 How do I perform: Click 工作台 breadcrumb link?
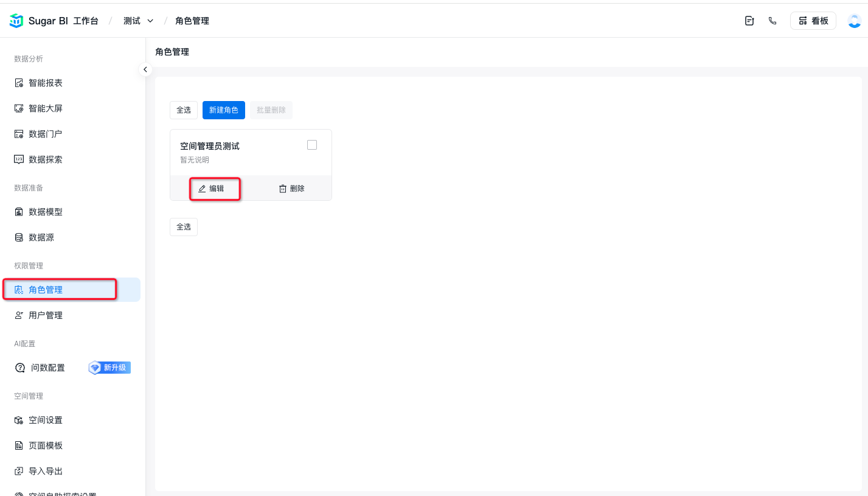(x=86, y=21)
